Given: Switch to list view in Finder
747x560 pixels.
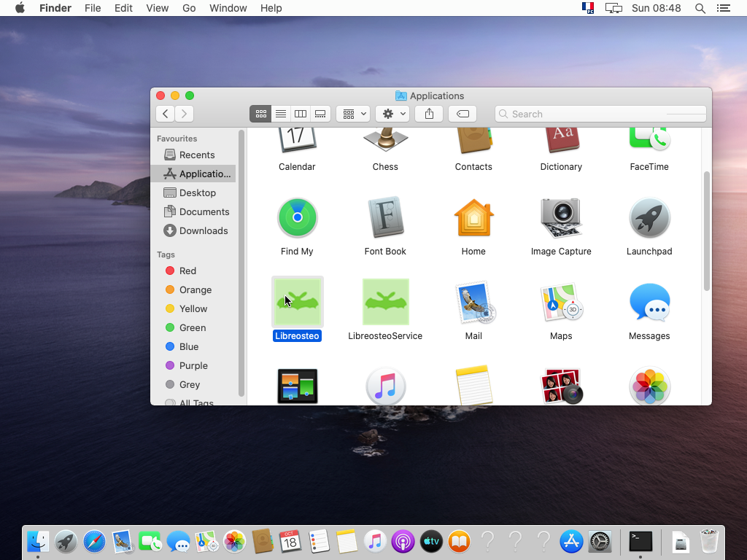Looking at the screenshot, I should [x=281, y=114].
